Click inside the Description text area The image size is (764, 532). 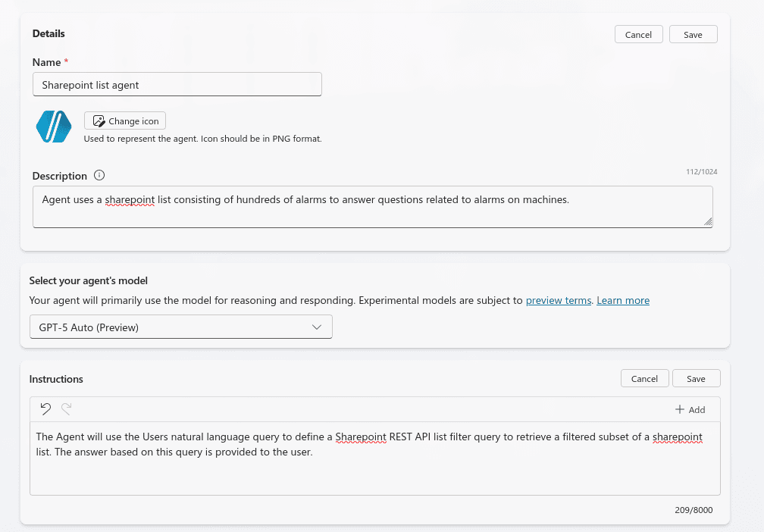coord(371,212)
